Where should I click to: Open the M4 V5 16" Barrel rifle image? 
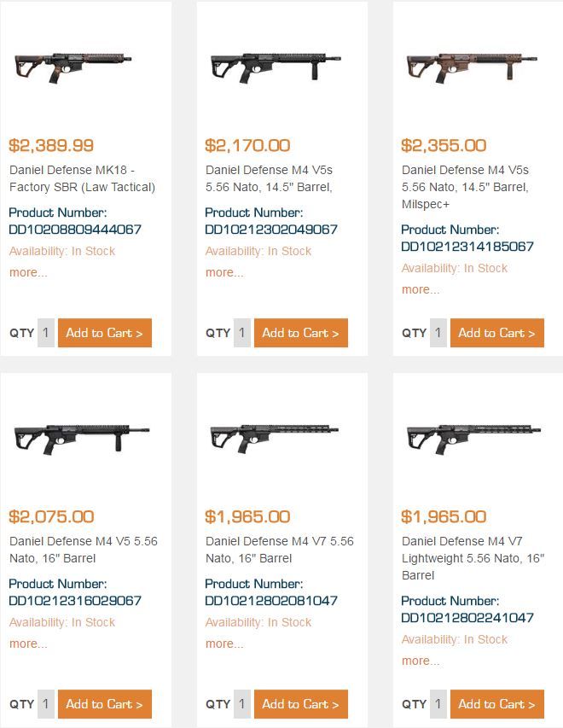(x=82, y=436)
